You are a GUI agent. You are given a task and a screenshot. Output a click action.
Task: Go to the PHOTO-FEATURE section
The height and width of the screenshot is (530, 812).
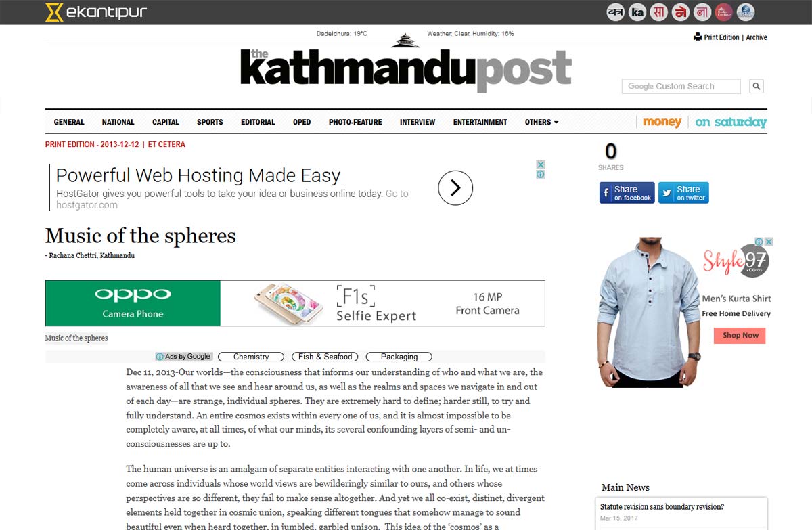pyautogui.click(x=355, y=123)
